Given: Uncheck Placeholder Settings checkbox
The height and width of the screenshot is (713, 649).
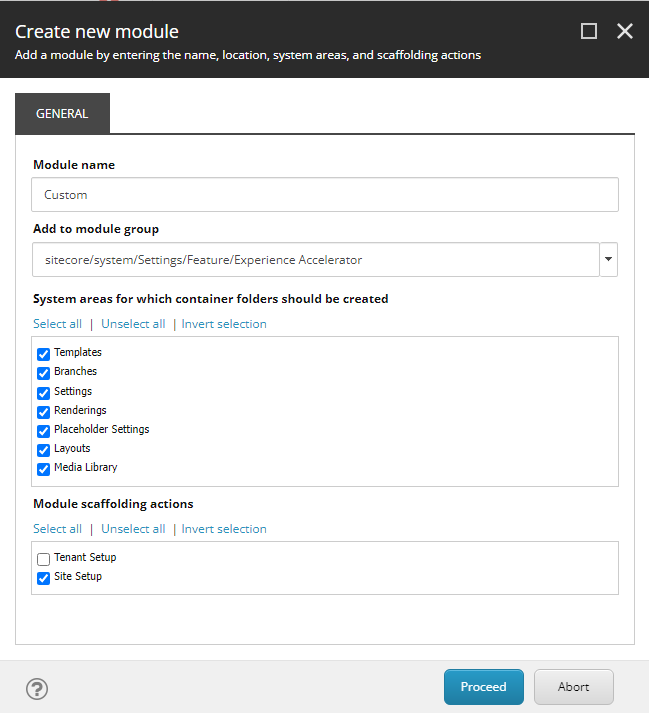Looking at the screenshot, I should click(43, 430).
